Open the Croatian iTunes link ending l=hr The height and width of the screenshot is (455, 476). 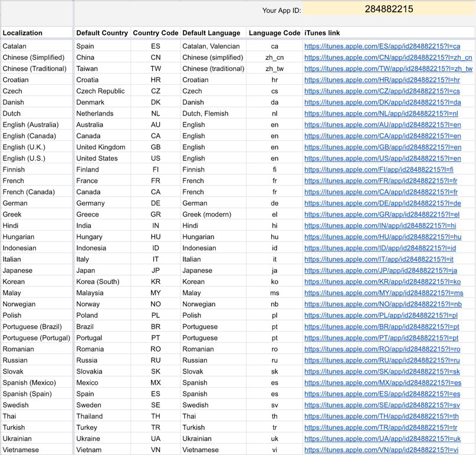pyautogui.click(x=382, y=80)
